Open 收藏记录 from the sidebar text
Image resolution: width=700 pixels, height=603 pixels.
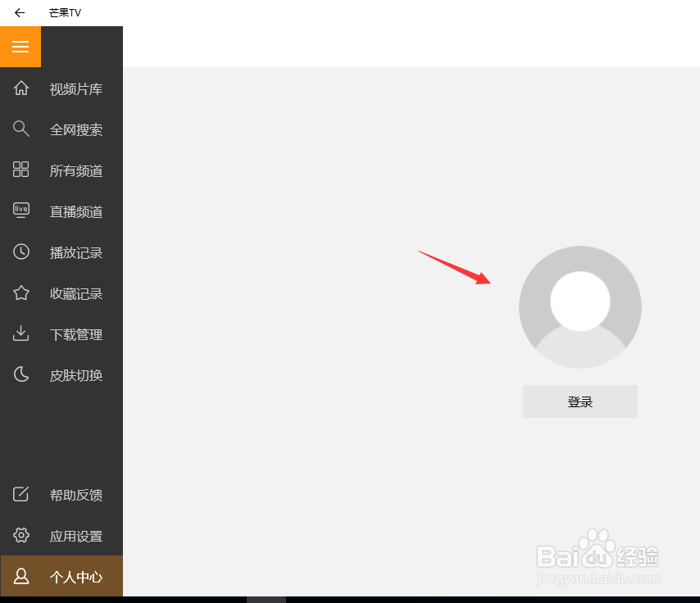click(75, 293)
